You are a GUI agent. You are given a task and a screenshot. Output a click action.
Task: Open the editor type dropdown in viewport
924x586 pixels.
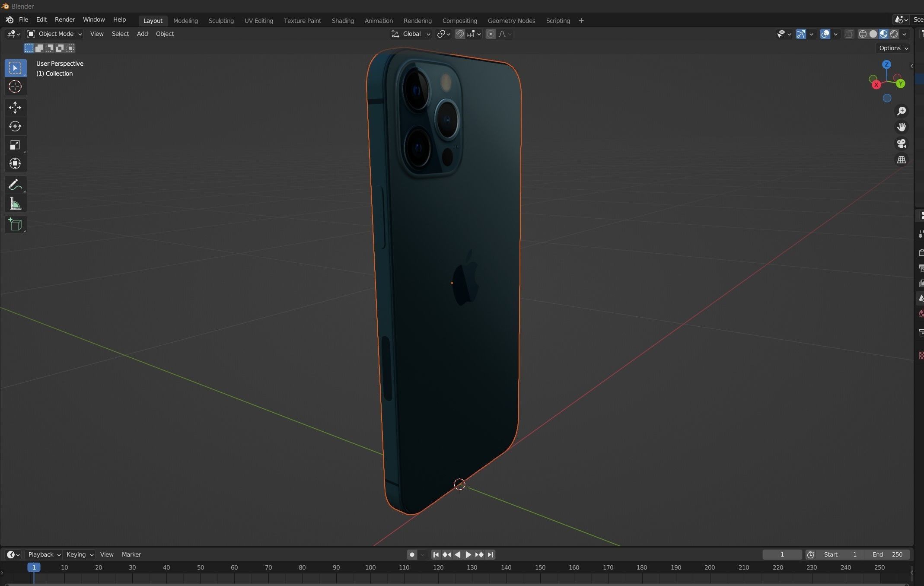(13, 34)
